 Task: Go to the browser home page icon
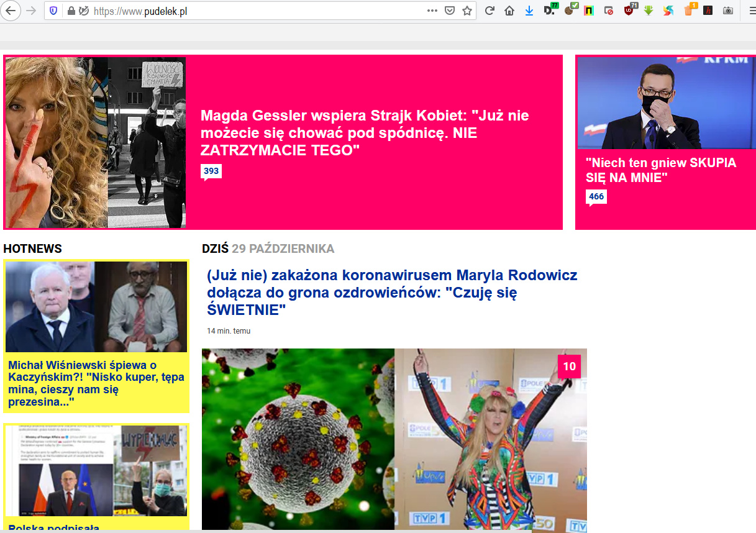(x=509, y=11)
